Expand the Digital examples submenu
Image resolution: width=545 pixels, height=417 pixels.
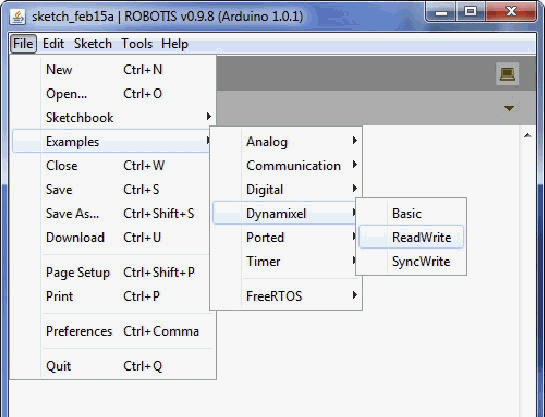[x=287, y=189]
